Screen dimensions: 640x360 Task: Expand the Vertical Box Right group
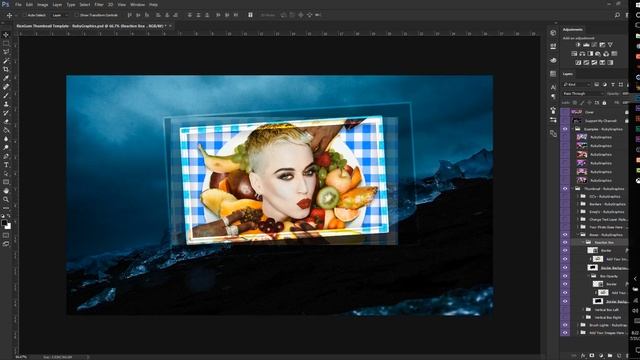pos(584,317)
